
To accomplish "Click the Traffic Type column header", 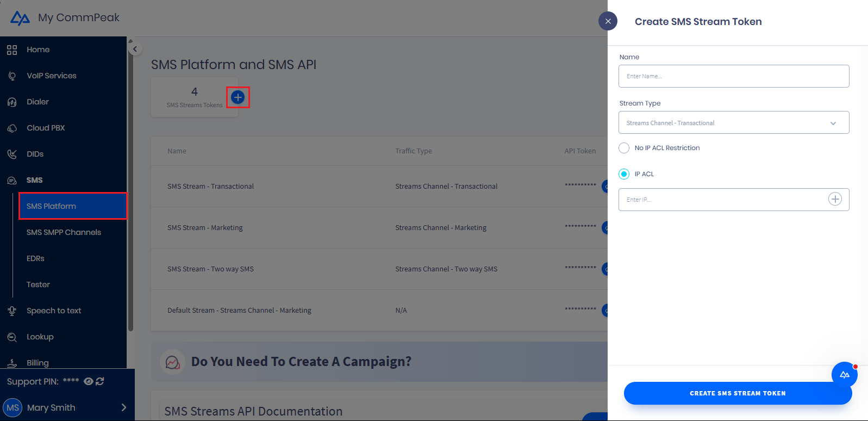I will pyautogui.click(x=414, y=151).
